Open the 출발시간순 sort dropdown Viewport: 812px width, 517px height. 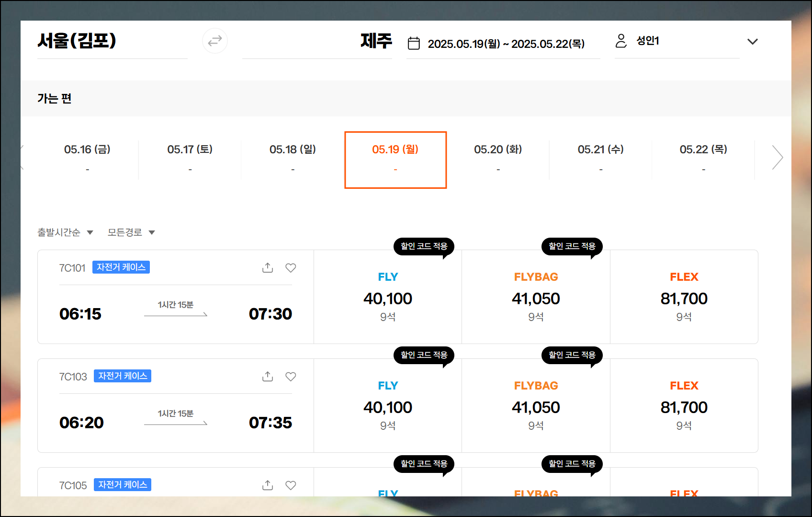pyautogui.click(x=65, y=232)
